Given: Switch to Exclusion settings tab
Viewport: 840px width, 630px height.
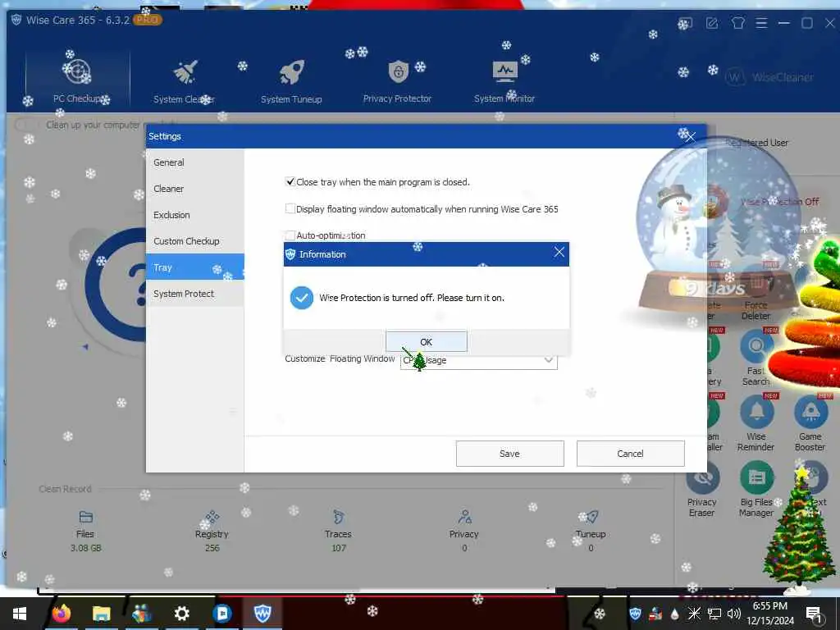Looking at the screenshot, I should click(x=195, y=215).
